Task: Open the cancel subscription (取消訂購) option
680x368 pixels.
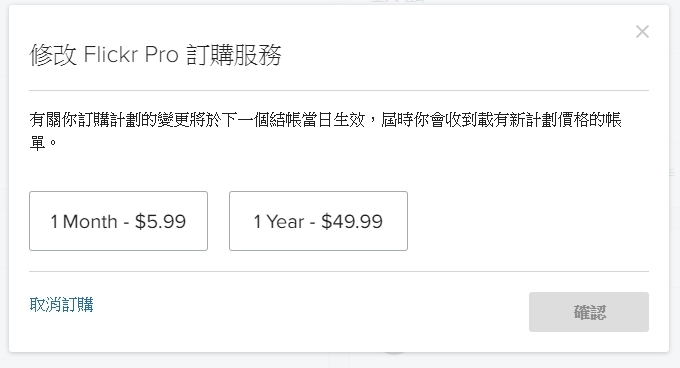Action: pyautogui.click(x=62, y=305)
